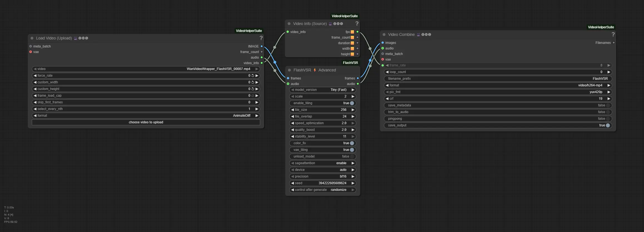The width and height of the screenshot is (644, 232).
Task: Click the help icon on Video Info node
Action: pos(357,24)
